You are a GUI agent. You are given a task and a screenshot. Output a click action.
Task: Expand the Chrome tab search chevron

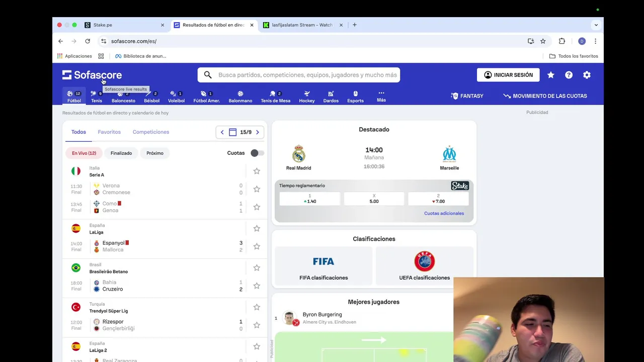click(596, 25)
